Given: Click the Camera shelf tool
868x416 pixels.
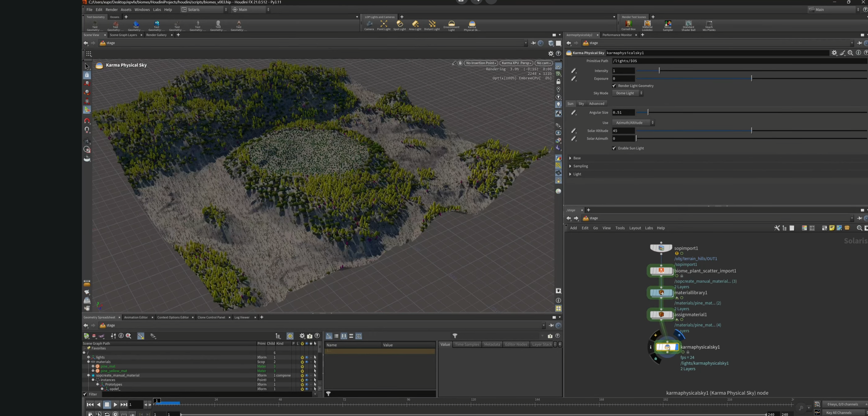Looking at the screenshot, I should click(369, 25).
